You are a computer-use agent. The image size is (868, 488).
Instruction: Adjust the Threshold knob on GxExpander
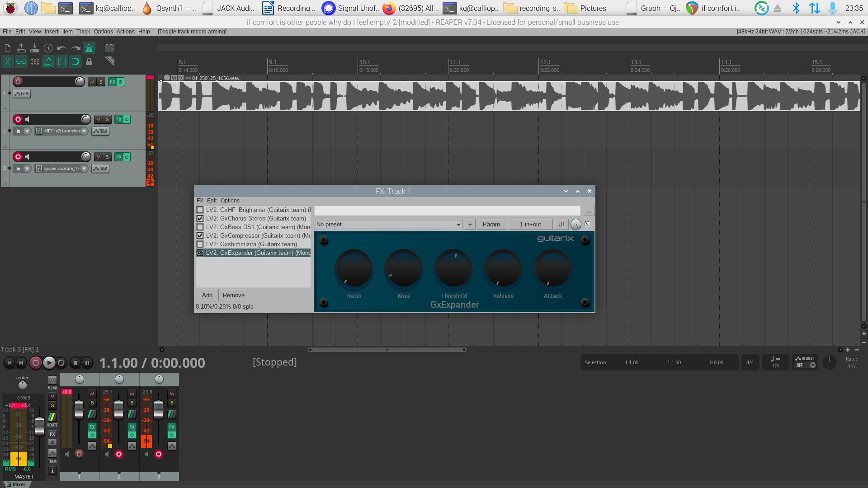(453, 270)
